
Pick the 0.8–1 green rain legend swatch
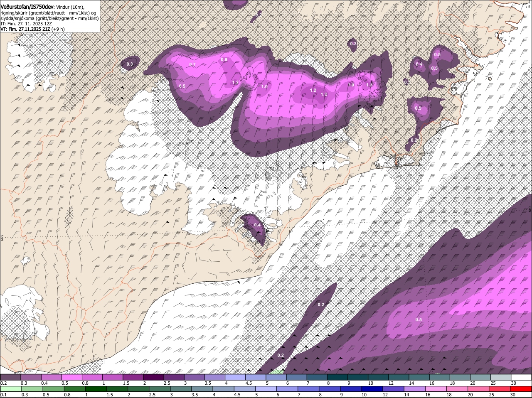pyautogui.click(x=75, y=389)
